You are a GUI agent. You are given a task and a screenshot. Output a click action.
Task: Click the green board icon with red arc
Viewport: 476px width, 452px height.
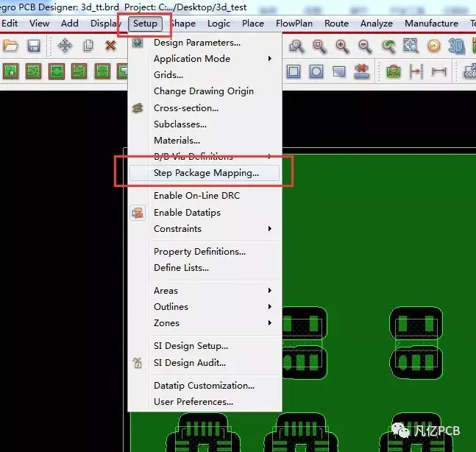[x=394, y=71]
